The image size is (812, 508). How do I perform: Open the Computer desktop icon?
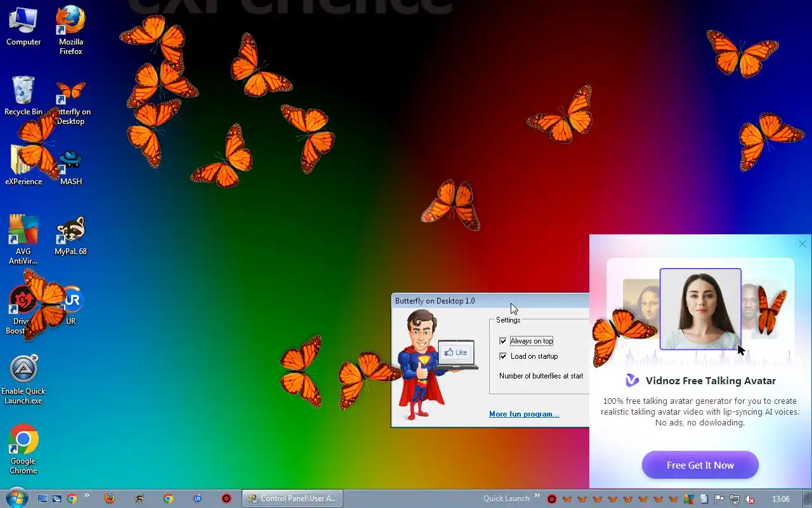point(23,25)
